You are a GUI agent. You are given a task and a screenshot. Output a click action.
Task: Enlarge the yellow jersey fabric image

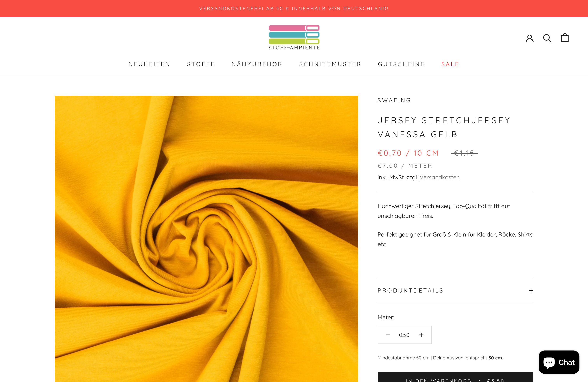coord(206,239)
